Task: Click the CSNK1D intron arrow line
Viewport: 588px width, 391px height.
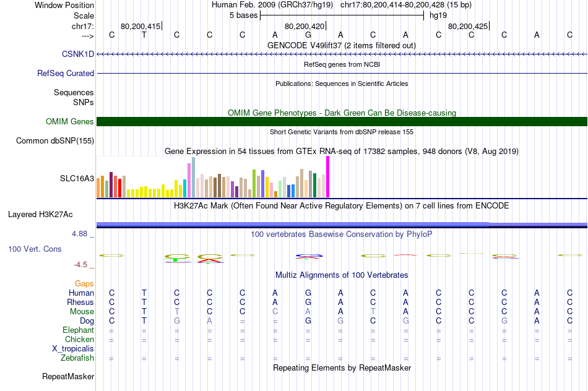Action: click(342, 54)
